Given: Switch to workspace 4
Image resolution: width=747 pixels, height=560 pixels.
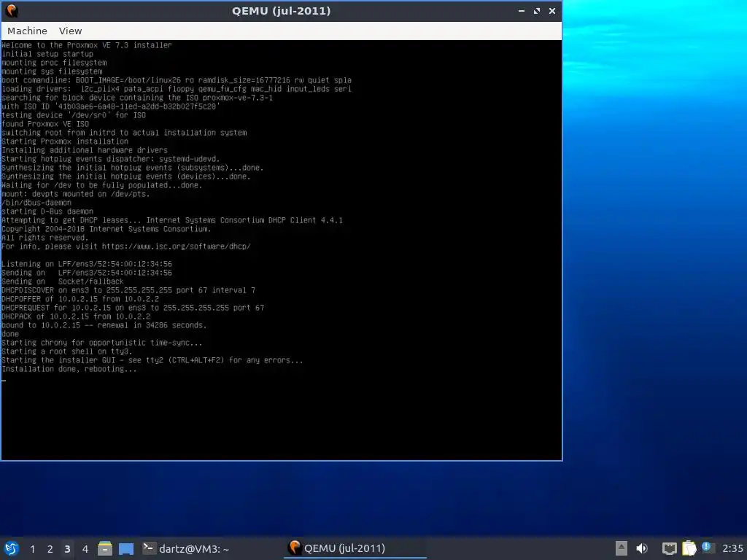Looking at the screenshot, I should pyautogui.click(x=85, y=549).
